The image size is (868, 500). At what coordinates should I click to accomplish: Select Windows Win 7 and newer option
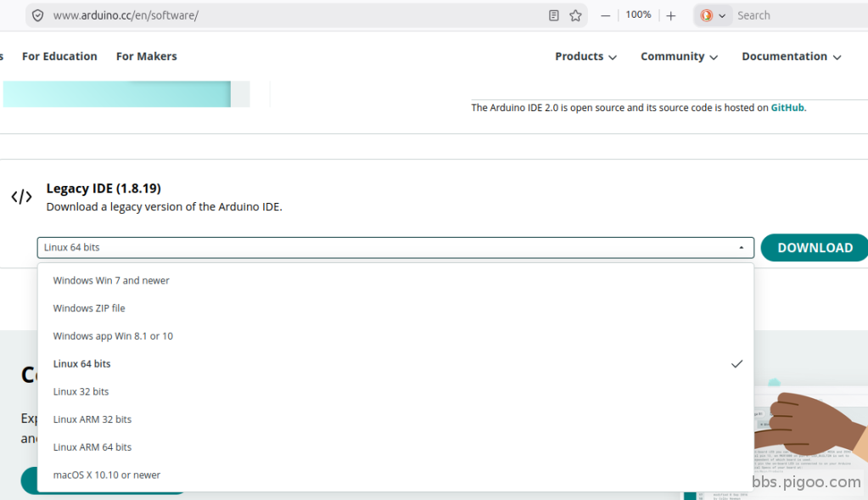tap(395, 281)
